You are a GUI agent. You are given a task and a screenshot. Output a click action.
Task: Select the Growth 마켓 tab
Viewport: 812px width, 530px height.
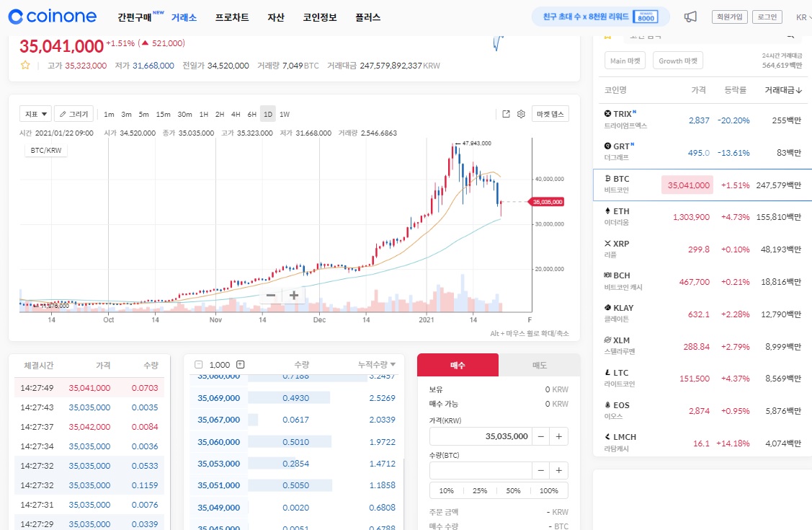point(678,61)
